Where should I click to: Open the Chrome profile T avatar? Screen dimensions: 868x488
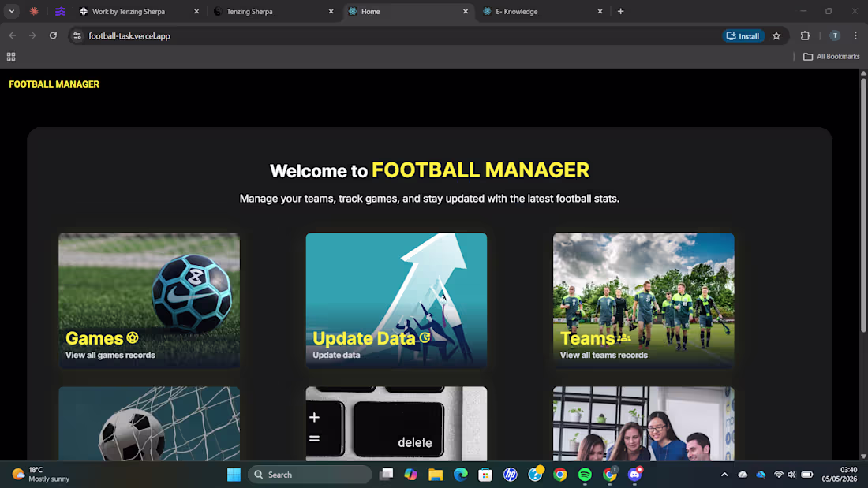[x=835, y=36]
